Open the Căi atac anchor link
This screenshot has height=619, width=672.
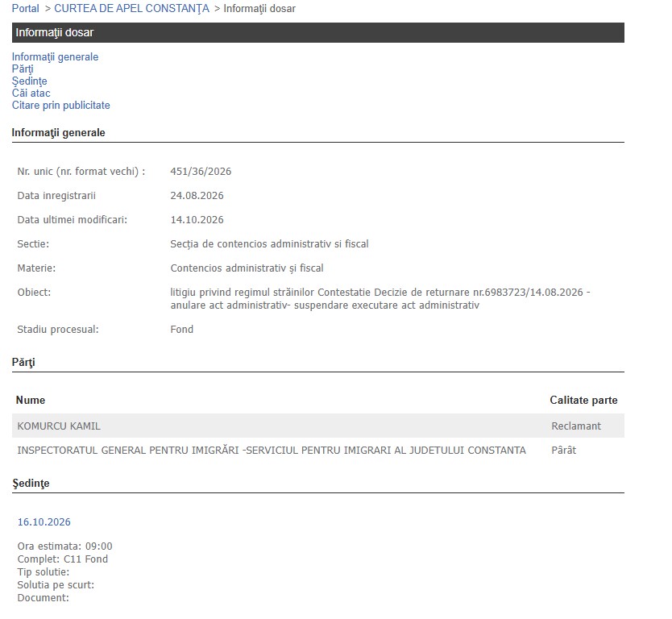point(31,93)
